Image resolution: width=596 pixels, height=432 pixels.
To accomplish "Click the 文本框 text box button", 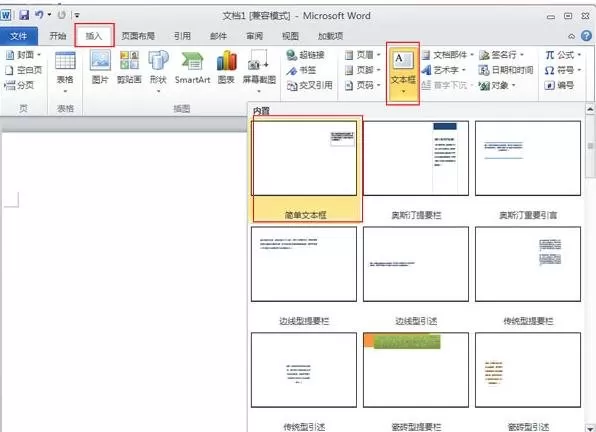I will pyautogui.click(x=403, y=73).
